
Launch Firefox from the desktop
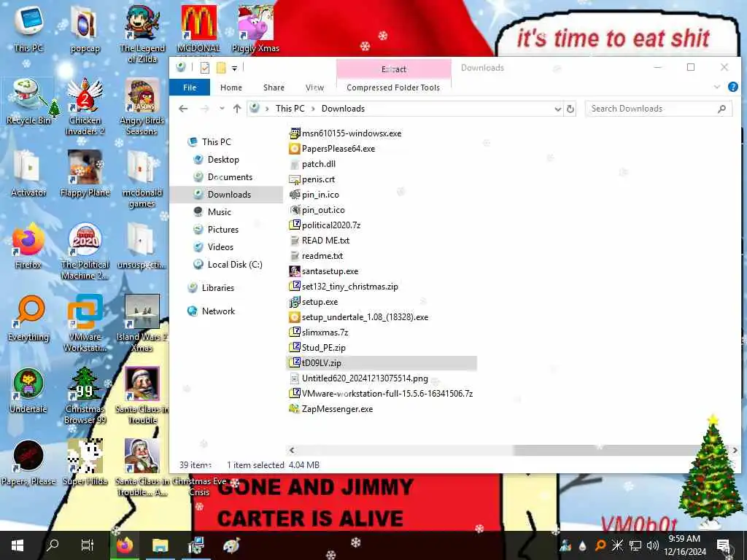click(28, 245)
